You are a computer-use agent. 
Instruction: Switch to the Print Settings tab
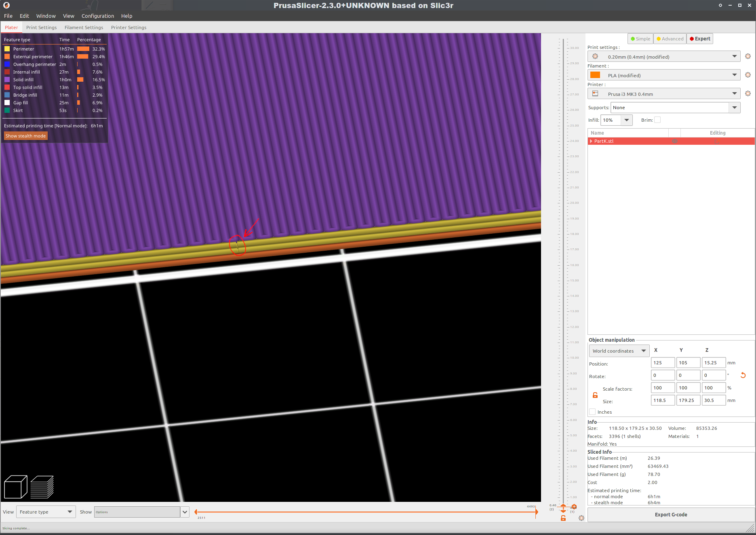[x=41, y=27]
